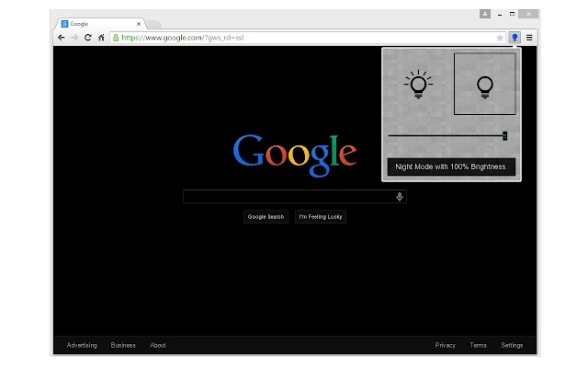The width and height of the screenshot is (588, 368).
Task: Open the Business footer link
Action: coord(123,345)
